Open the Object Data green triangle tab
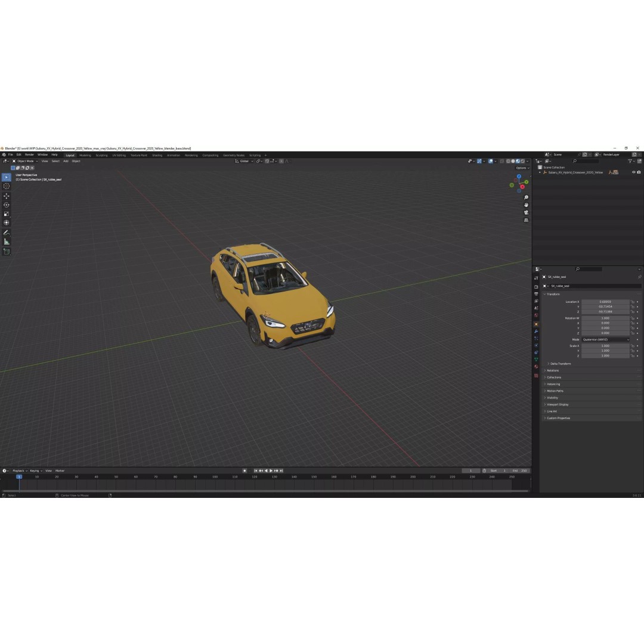Screen dimensions: 644x644 coord(536,360)
